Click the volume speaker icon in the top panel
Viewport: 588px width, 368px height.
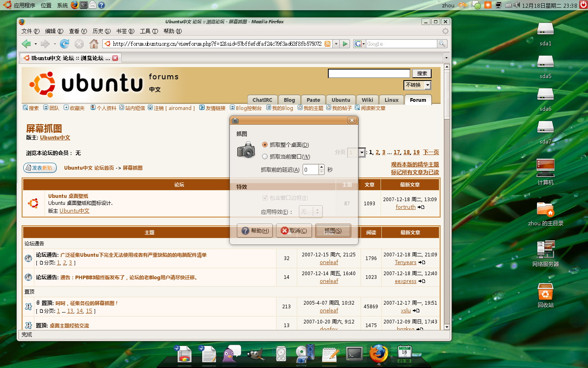(x=517, y=5)
